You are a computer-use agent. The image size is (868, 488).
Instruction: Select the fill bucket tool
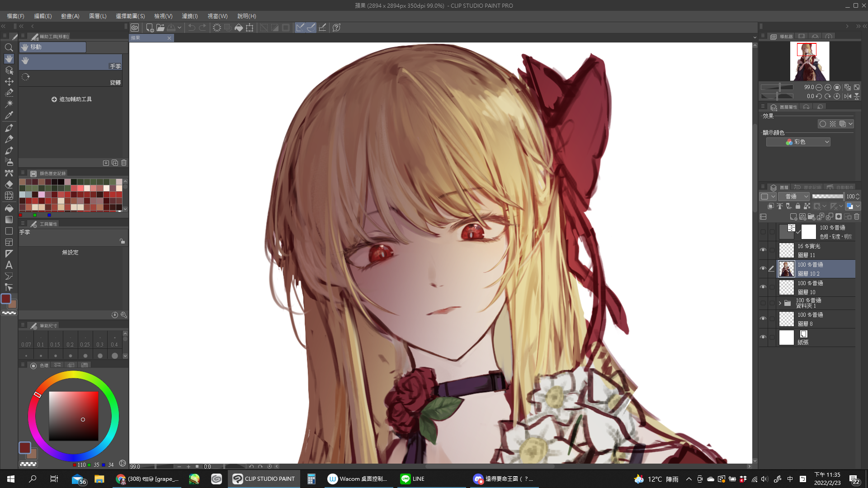tap(9, 208)
